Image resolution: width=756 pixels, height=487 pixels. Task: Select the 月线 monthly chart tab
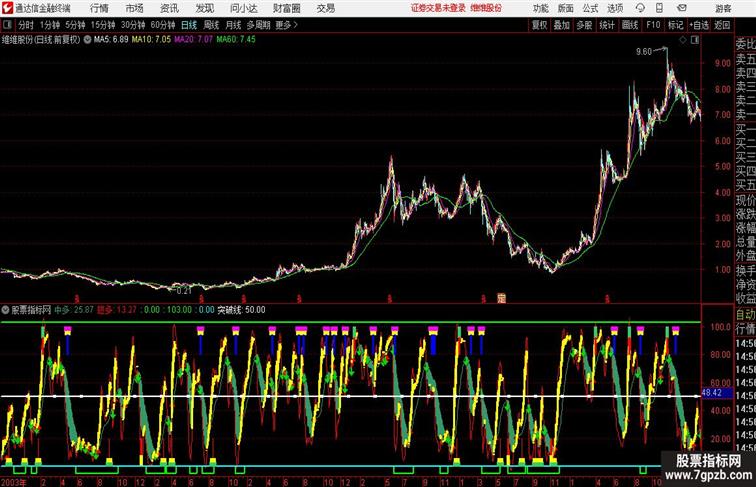(x=233, y=25)
